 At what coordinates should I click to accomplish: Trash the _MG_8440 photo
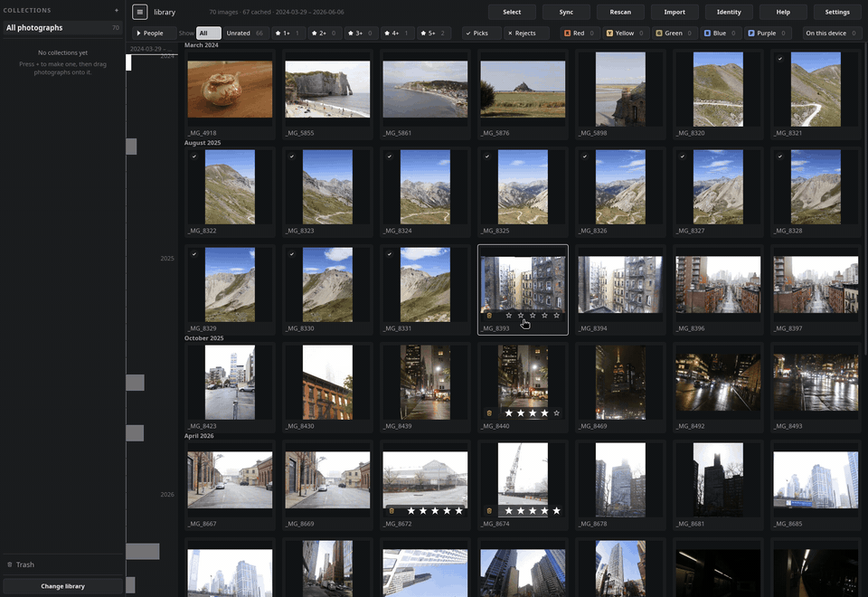point(489,413)
